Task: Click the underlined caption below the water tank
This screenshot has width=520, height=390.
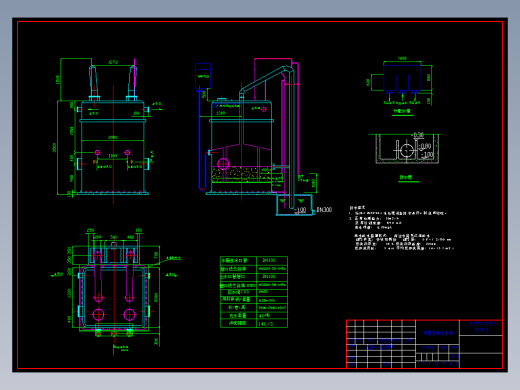Action: tap(402, 111)
